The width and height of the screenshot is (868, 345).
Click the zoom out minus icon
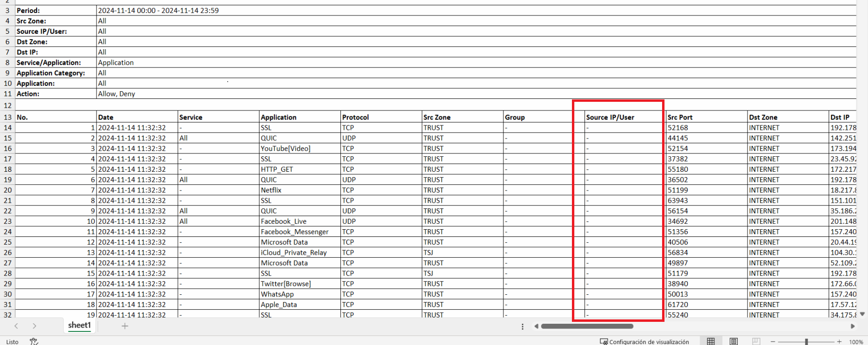pos(773,342)
